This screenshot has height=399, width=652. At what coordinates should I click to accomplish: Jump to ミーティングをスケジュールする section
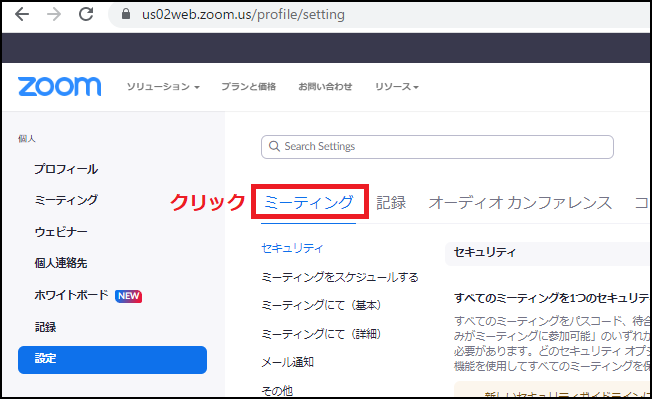tap(340, 277)
